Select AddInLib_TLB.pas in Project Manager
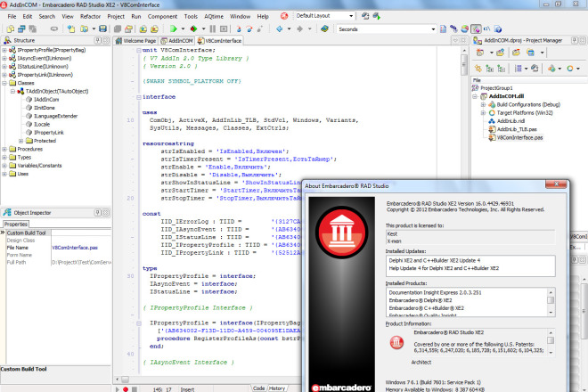Viewport: 588px width, 392px height. [x=517, y=129]
